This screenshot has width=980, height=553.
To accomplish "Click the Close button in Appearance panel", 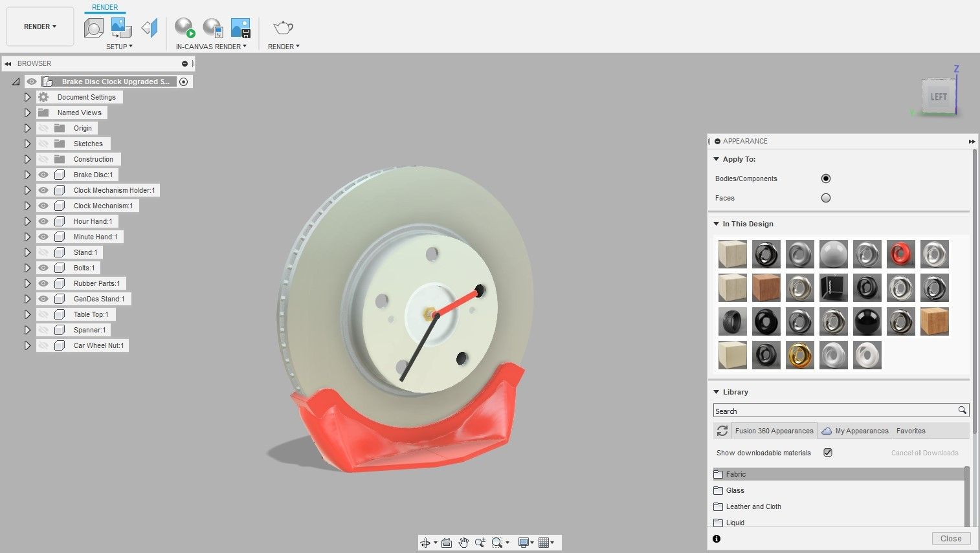I will [950, 539].
